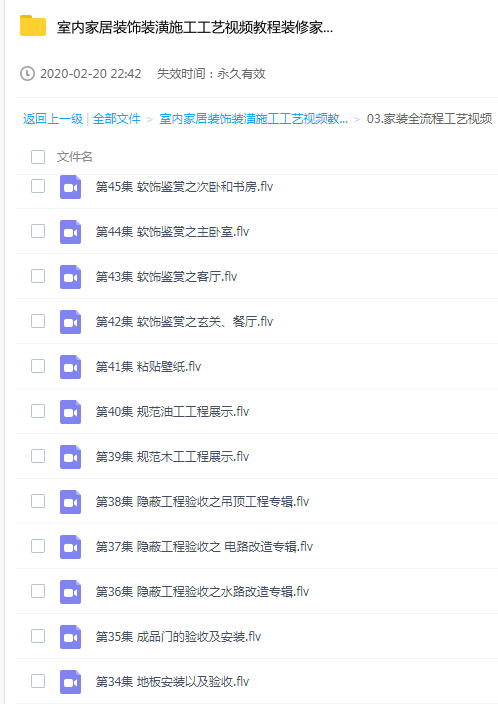Click the yellow folder icon at top

pos(33,26)
